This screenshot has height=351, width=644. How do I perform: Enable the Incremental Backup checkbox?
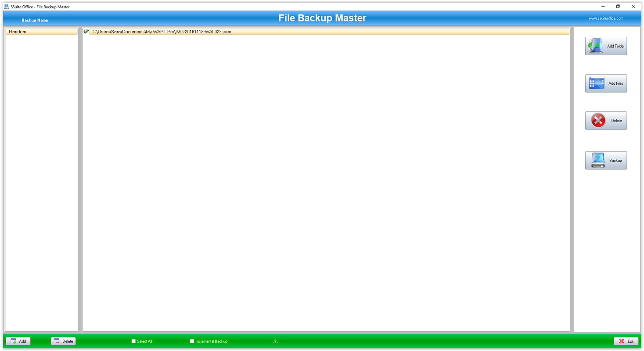point(192,341)
